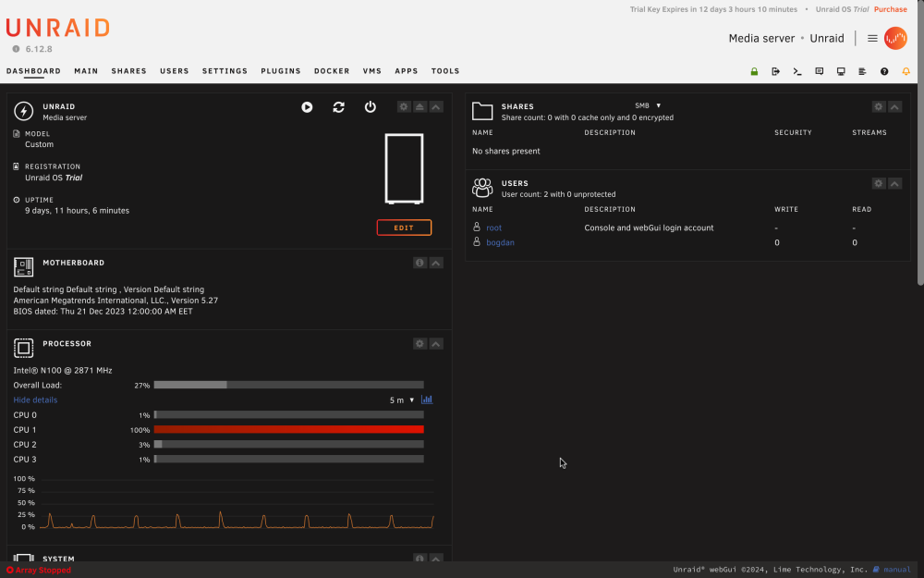Toggle the help question-mark icon
The width and height of the screenshot is (924, 578).
click(884, 71)
